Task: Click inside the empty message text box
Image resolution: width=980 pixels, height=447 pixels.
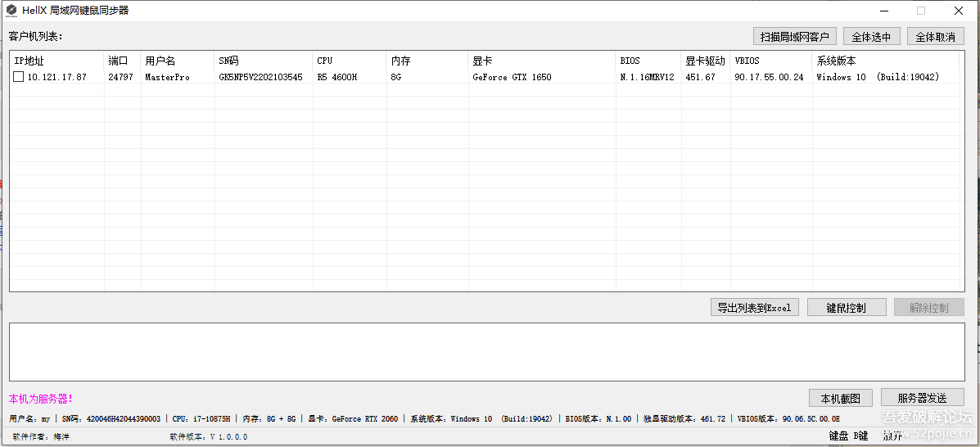Action: 487,352
